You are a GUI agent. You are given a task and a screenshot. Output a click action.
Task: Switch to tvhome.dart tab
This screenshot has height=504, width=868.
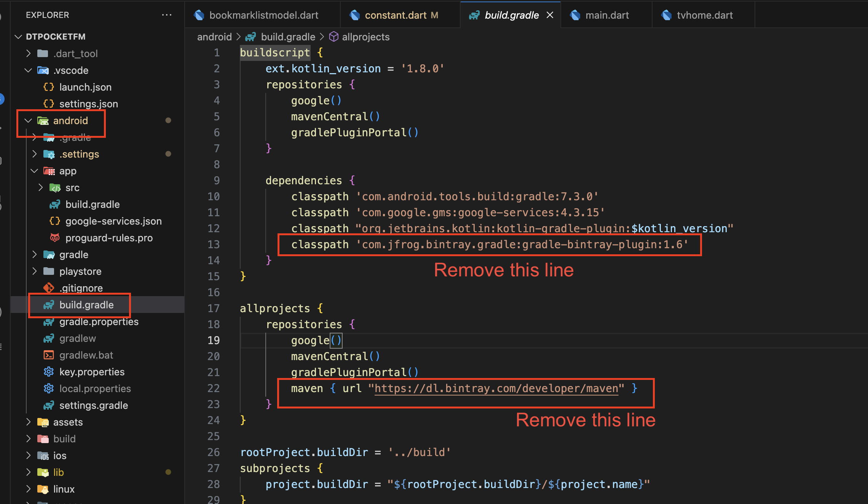click(x=704, y=15)
